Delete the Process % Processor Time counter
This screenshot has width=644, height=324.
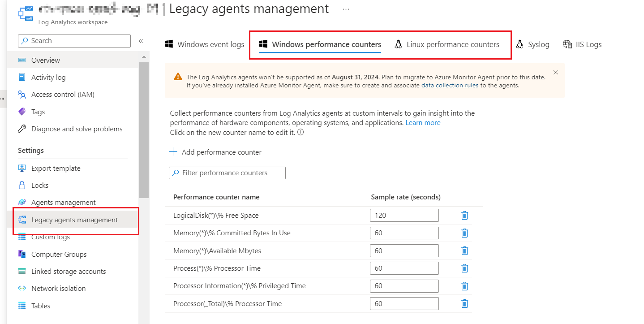(x=464, y=268)
